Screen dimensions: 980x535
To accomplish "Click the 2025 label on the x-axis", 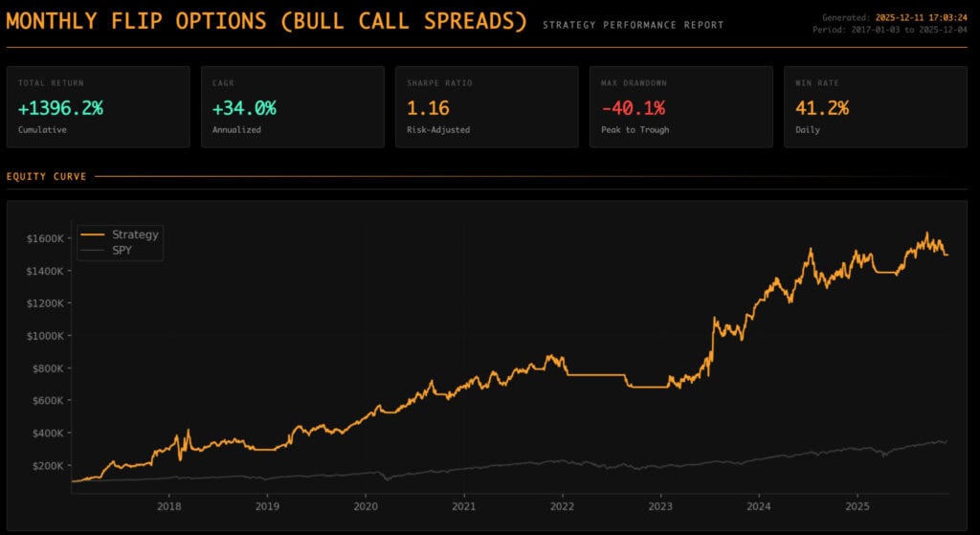I will (857, 505).
